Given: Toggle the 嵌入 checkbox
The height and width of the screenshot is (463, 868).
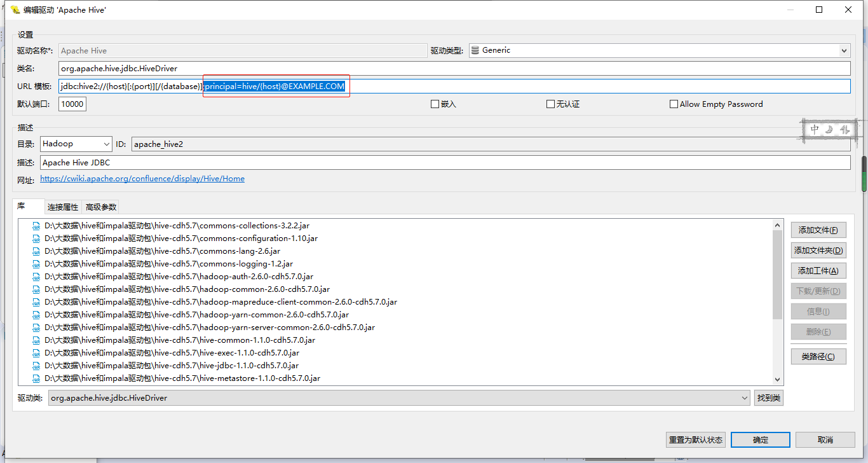Looking at the screenshot, I should 435,104.
